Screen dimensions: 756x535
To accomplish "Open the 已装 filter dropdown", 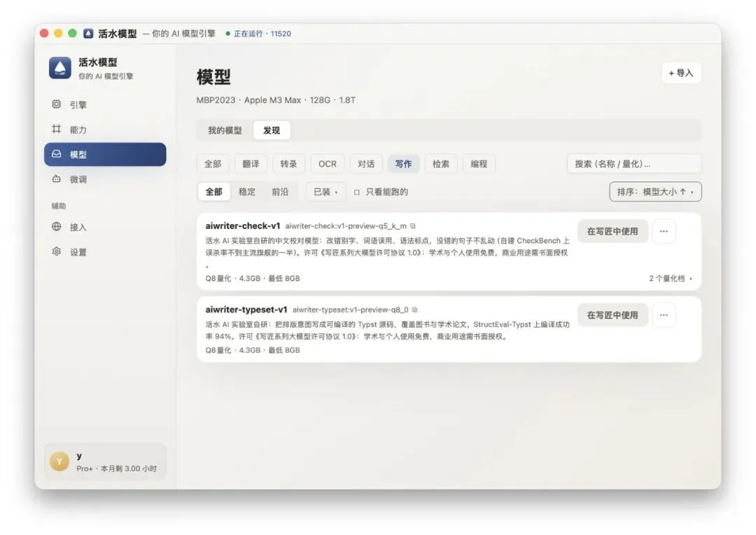I will (x=325, y=191).
